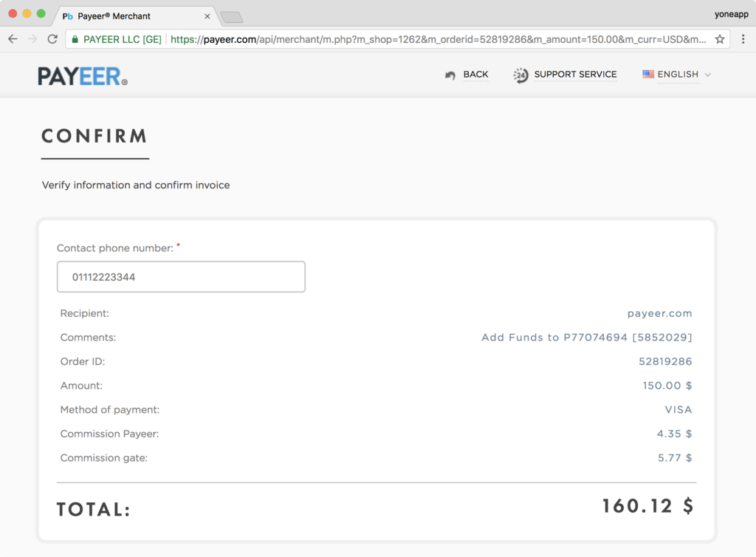Viewport: 756px width, 557px height.
Task: Click the green secure padlock icon
Action: tap(75, 40)
